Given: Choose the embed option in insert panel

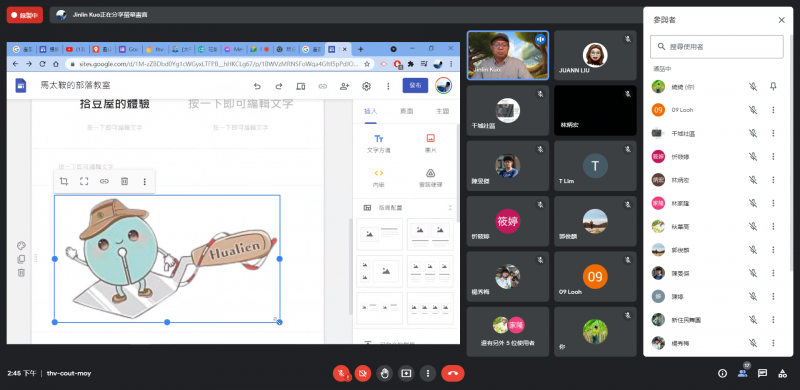Looking at the screenshot, I should pyautogui.click(x=379, y=178).
